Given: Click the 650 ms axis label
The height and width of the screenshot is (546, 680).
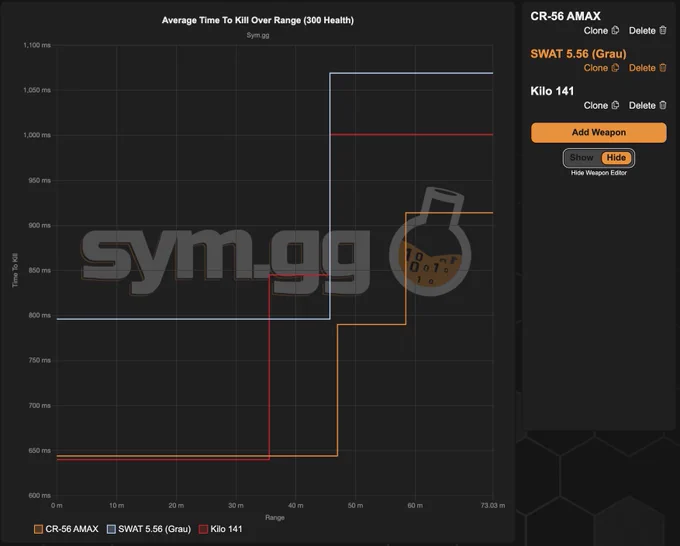Looking at the screenshot, I should point(39,451).
